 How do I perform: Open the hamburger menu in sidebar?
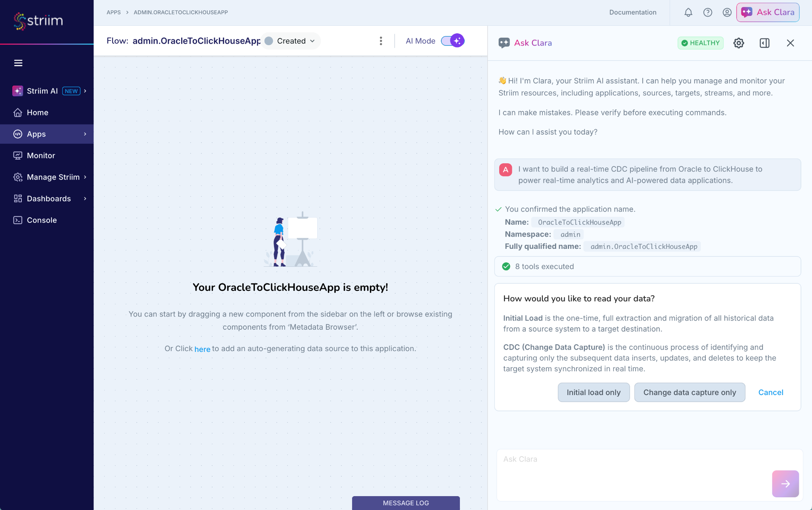pos(18,63)
